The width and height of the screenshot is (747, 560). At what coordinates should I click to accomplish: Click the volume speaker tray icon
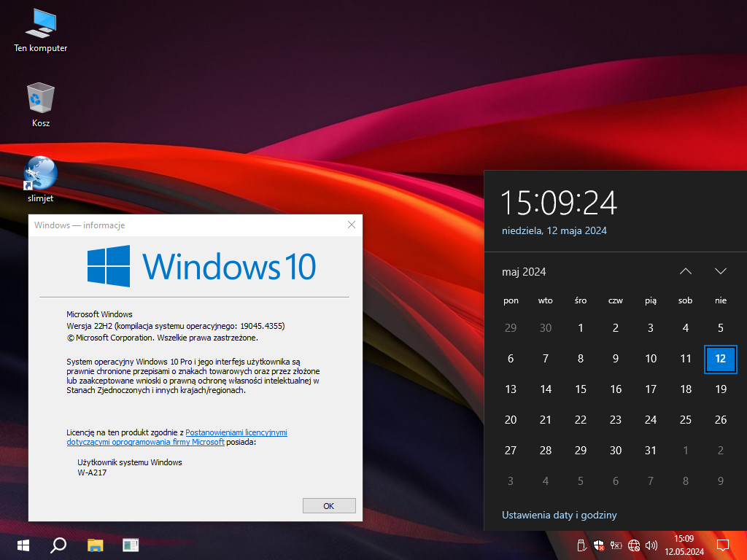click(651, 545)
